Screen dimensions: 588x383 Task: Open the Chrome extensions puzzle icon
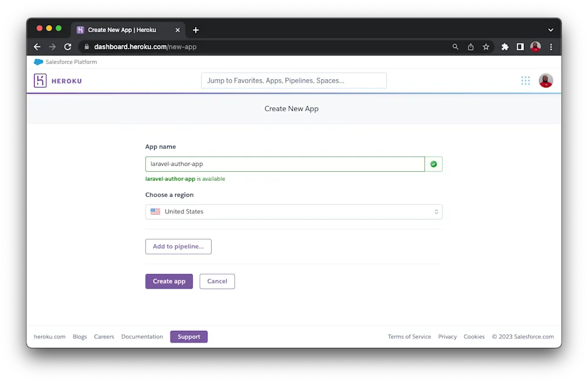[x=505, y=46]
